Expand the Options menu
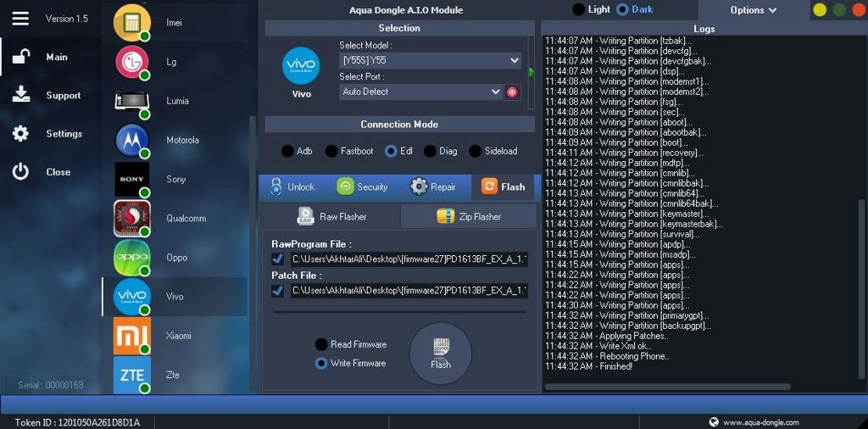The width and height of the screenshot is (868, 429). (754, 10)
